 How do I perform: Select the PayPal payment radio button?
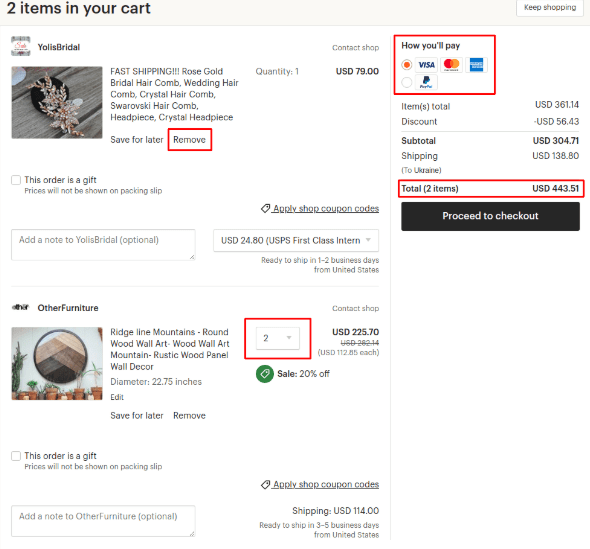(407, 82)
